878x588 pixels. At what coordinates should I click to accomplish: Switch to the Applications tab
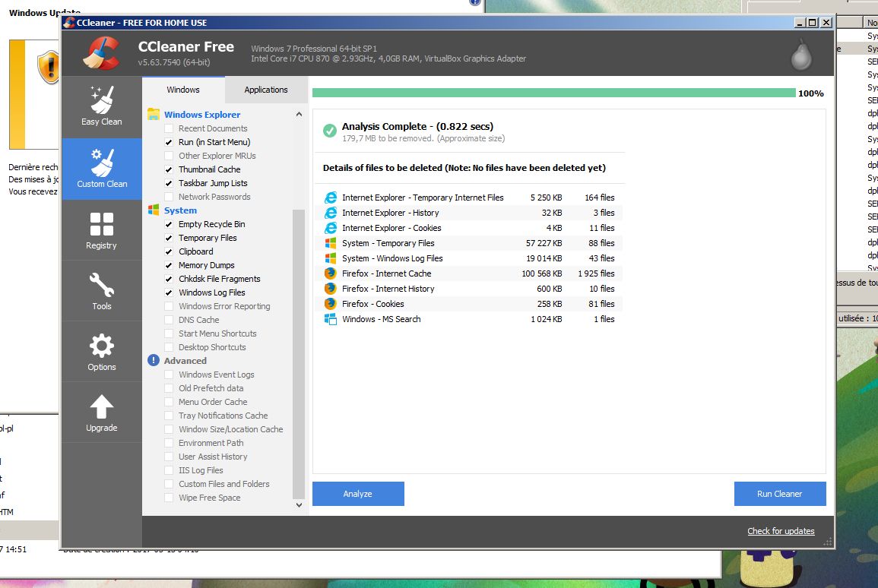coord(265,89)
